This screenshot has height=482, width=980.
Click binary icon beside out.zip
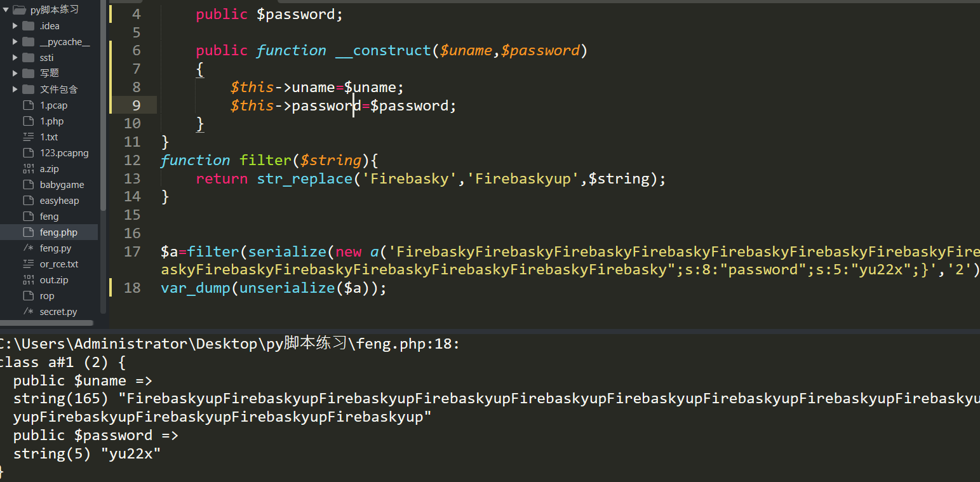(28, 279)
